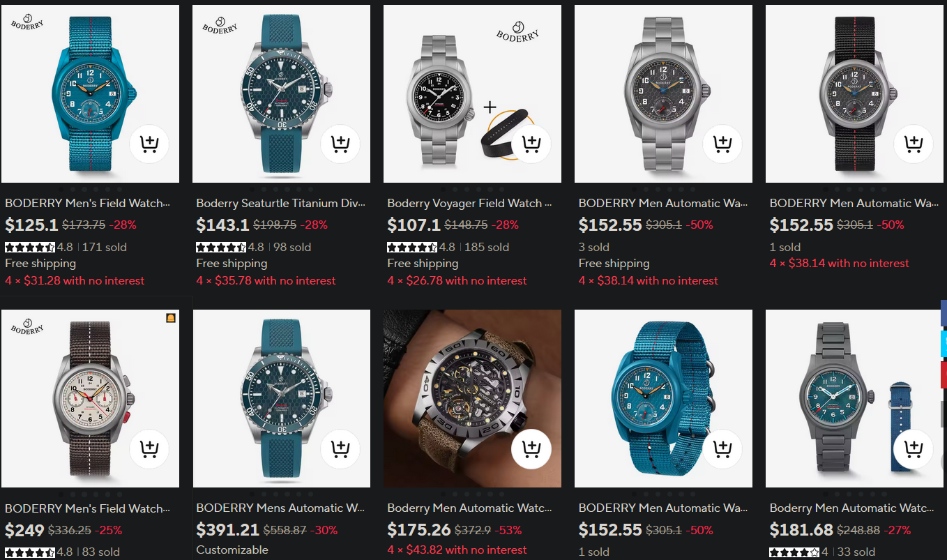Add Boderry Seaturtle Titanium watch to cart
947x560 pixels.
coord(340,144)
